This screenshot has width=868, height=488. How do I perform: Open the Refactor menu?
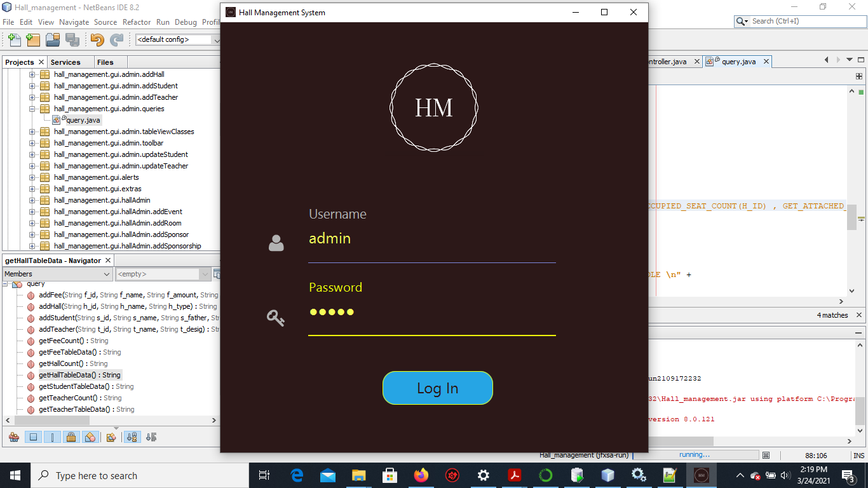[x=137, y=22]
